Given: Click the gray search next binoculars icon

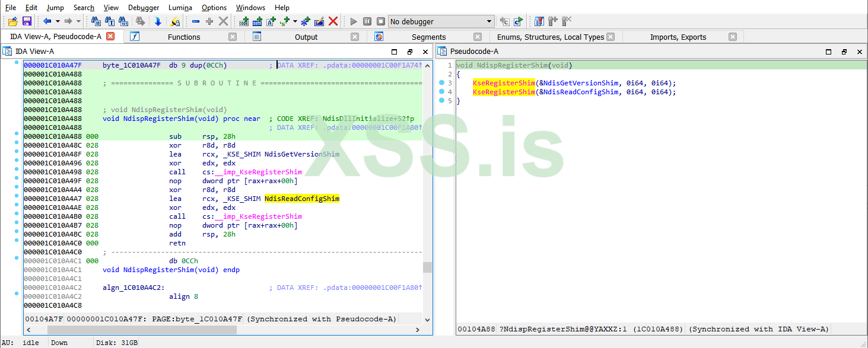Looking at the screenshot, I should tap(141, 21).
